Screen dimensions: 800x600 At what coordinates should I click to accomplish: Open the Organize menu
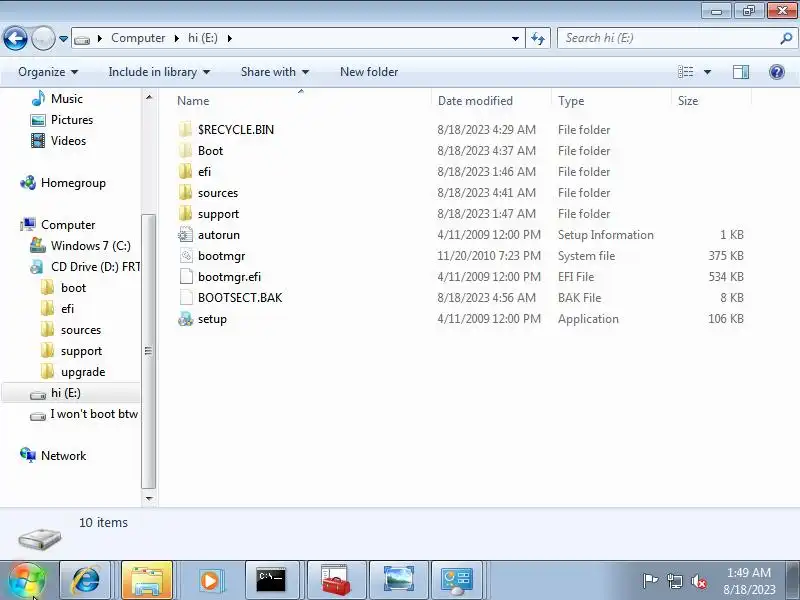coord(48,72)
